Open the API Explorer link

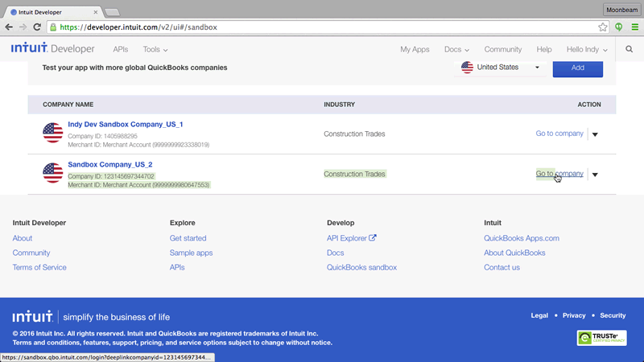pos(347,238)
